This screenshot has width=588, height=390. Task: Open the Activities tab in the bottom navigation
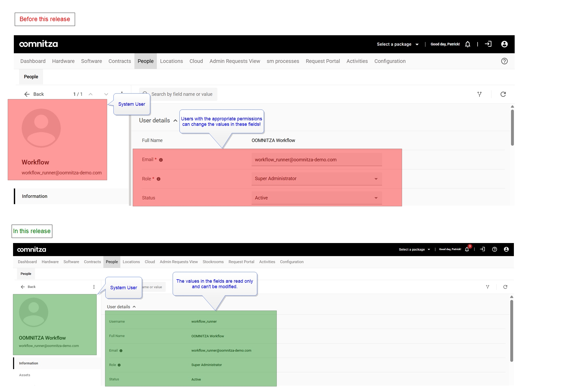[x=267, y=262]
